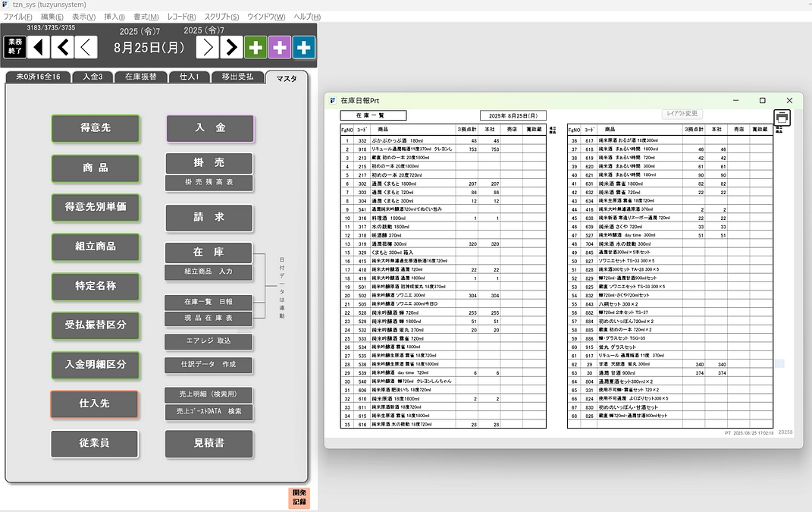
Task: Click the solid black left triangle arrow
Action: [39, 47]
